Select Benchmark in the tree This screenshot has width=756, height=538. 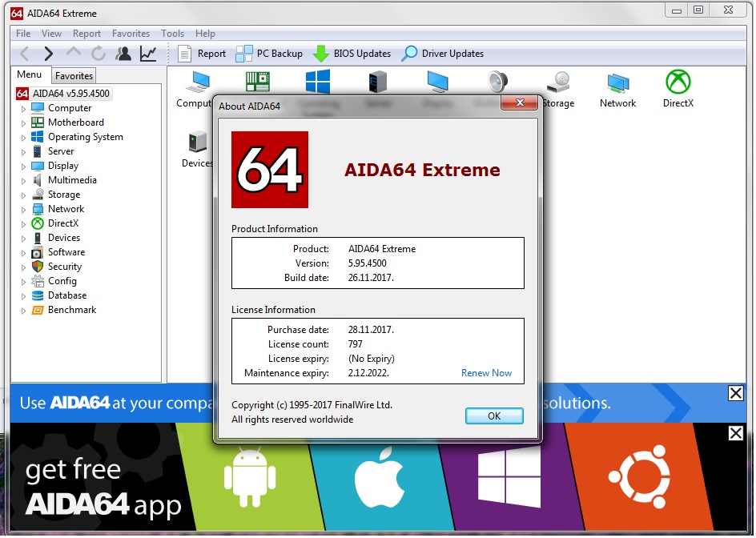tap(72, 310)
